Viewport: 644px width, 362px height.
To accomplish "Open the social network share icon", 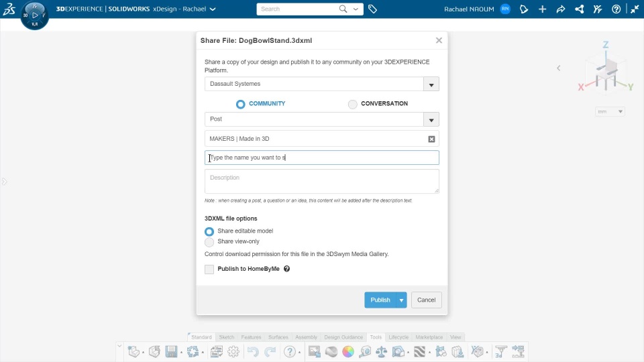I will 579,9.
